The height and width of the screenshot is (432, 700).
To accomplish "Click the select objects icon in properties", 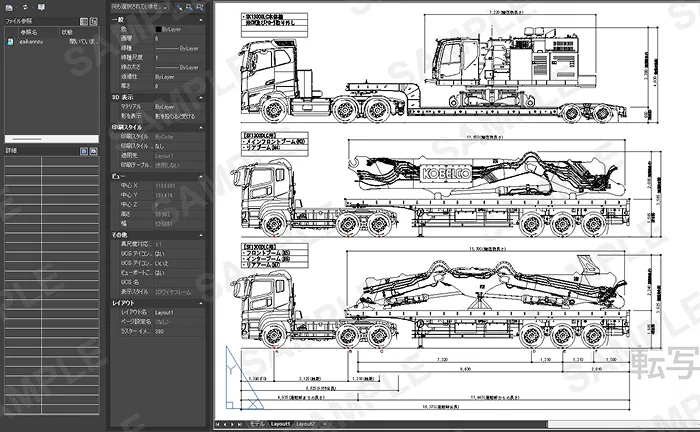I will (x=189, y=8).
